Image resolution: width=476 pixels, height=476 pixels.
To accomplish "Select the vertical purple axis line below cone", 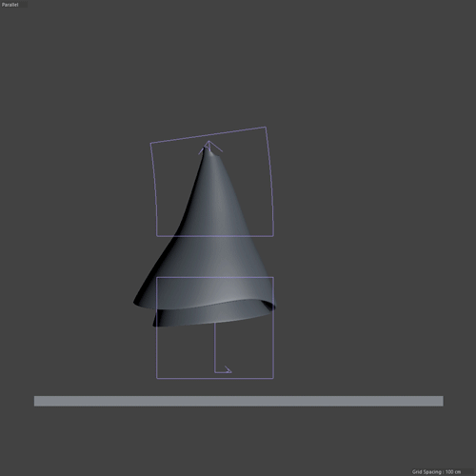I will (215, 347).
